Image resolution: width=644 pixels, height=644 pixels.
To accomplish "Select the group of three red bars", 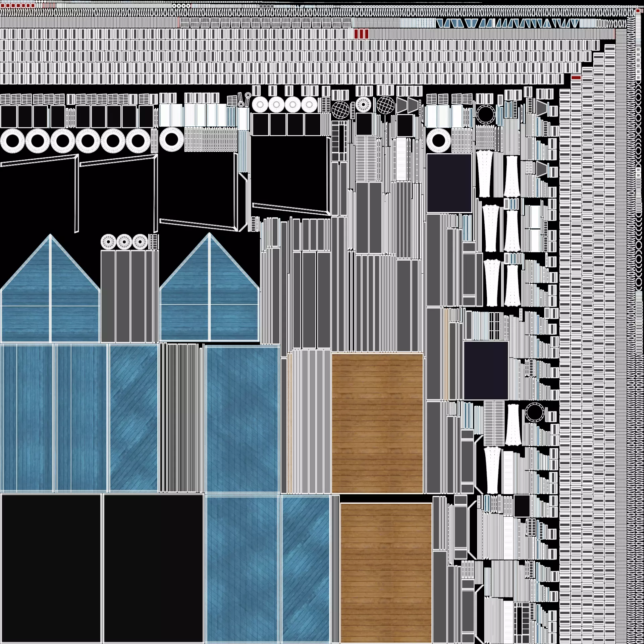I will pyautogui.click(x=361, y=34).
